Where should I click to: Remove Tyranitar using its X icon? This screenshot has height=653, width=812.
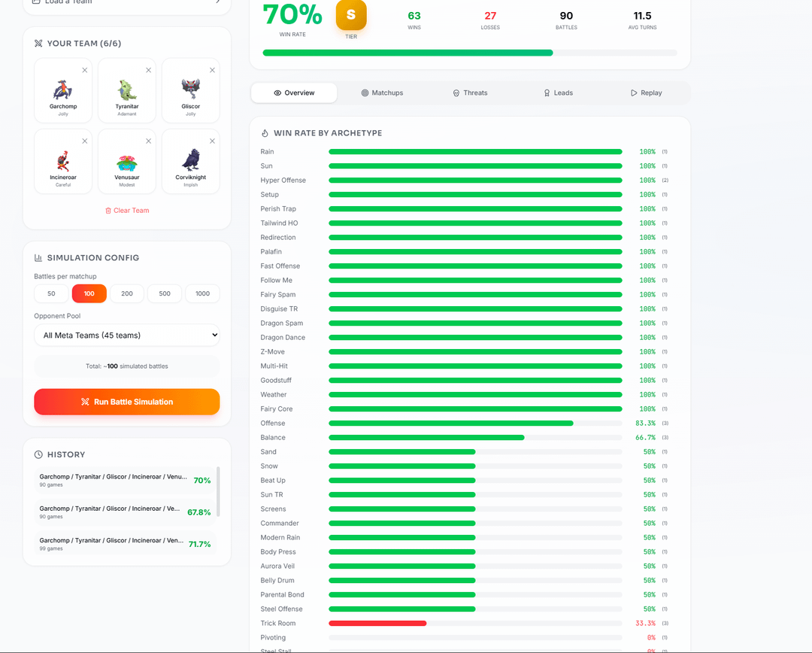click(x=149, y=70)
